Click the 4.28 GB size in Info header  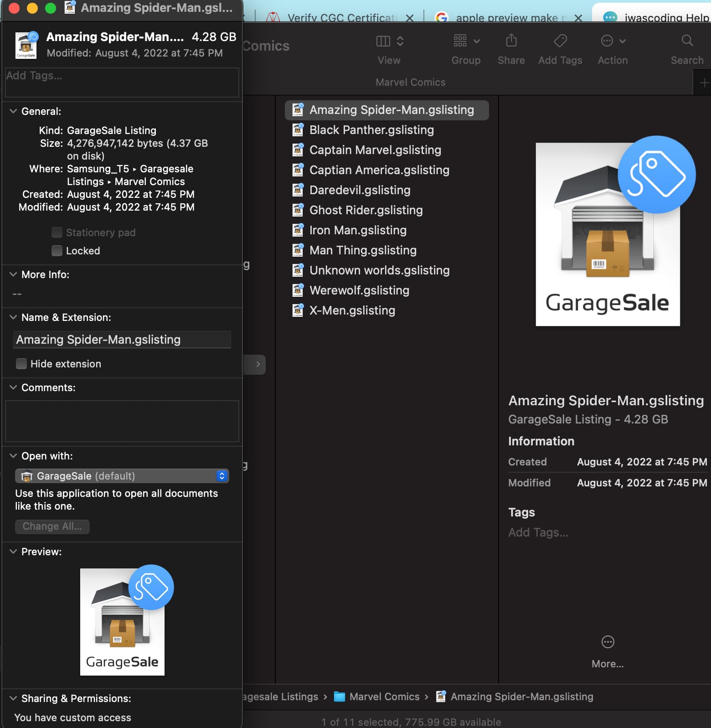click(x=214, y=37)
